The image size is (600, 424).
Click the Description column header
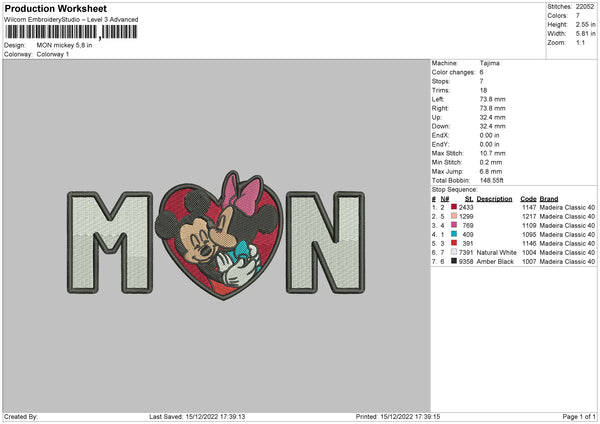tap(494, 199)
